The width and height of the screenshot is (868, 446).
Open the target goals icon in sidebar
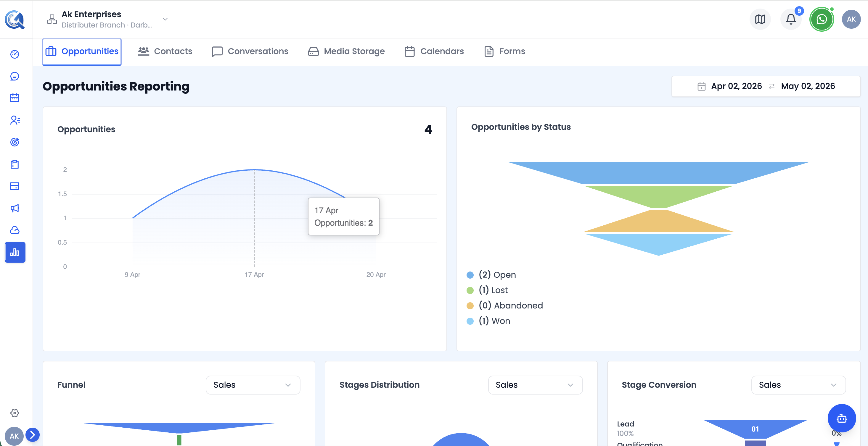15,142
